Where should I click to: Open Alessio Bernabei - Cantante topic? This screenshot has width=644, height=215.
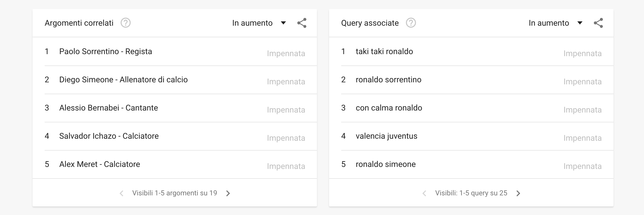pyautogui.click(x=108, y=108)
